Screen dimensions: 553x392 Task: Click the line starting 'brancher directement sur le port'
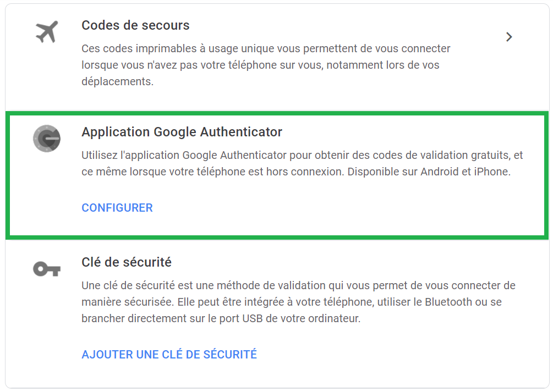pyautogui.click(x=221, y=319)
